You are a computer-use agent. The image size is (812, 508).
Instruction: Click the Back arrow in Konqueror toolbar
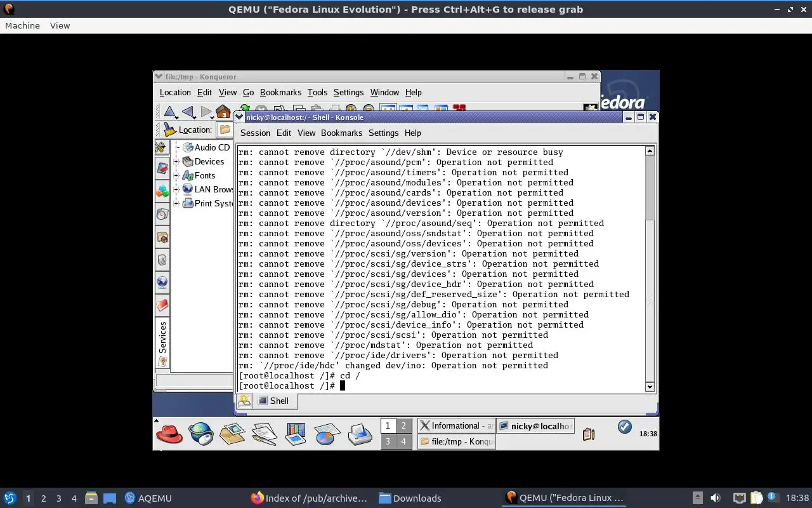pos(188,112)
